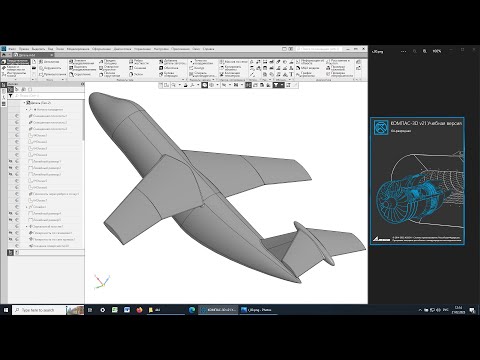480x360 pixels.
Task: Select the Ребро жесткости rib tool
Action: point(139,62)
